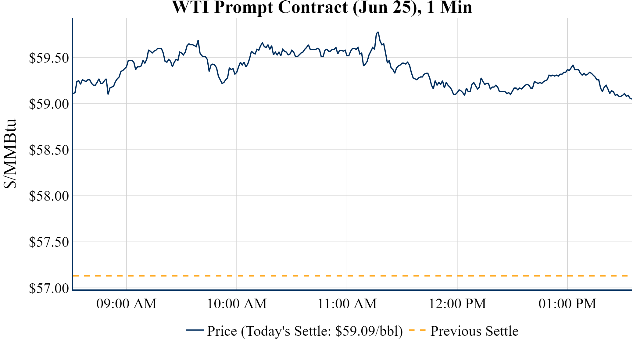This screenshot has width=644, height=351.
Task: Click the 09:00 AM x-axis tick label
Action: 127,304
